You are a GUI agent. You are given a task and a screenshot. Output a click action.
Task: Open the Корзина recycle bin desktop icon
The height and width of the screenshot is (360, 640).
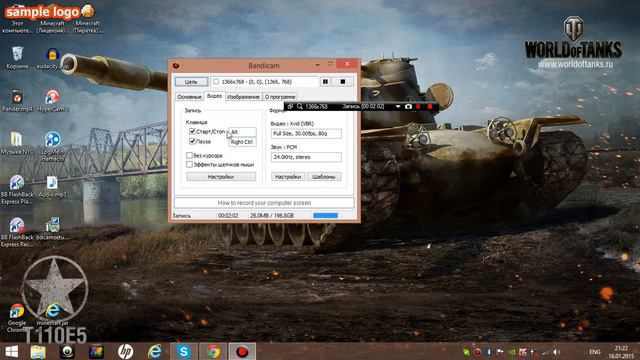(x=18, y=58)
